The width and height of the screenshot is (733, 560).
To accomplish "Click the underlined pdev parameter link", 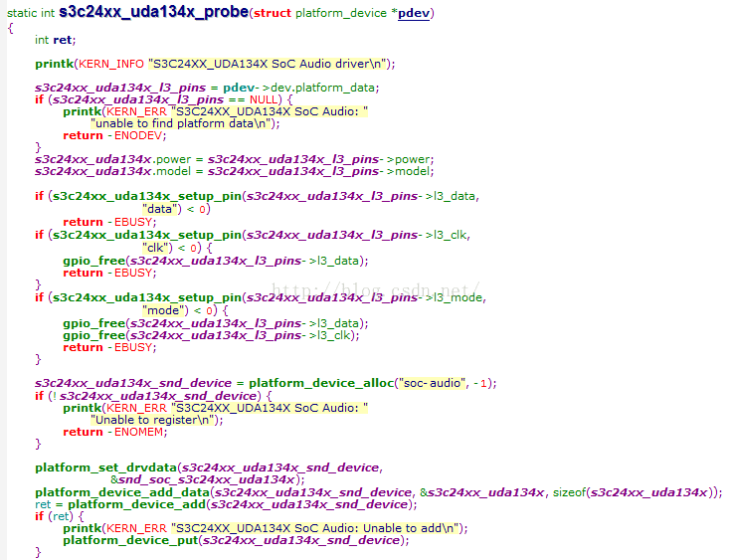I will click(414, 13).
